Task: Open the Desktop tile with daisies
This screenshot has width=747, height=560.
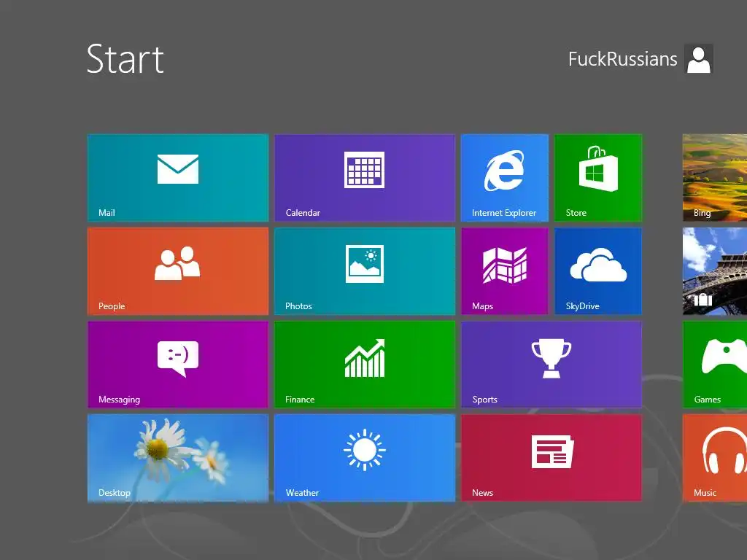Action: [x=178, y=458]
